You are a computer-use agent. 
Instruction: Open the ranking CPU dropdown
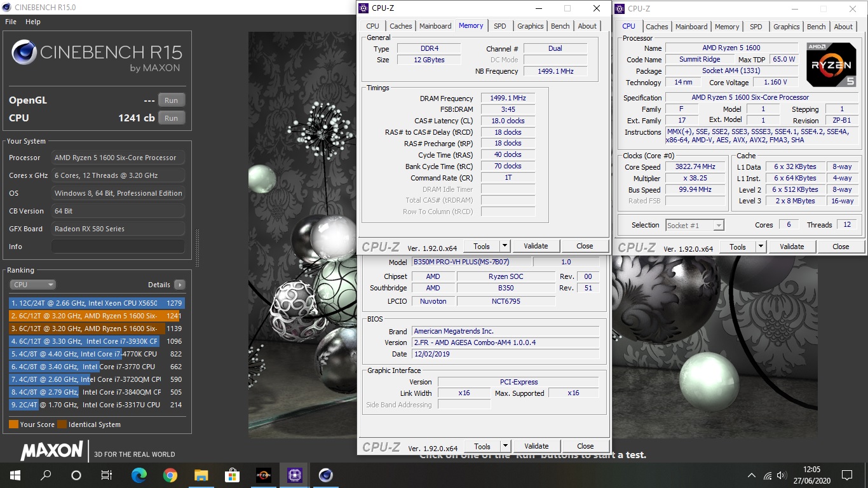tap(32, 285)
